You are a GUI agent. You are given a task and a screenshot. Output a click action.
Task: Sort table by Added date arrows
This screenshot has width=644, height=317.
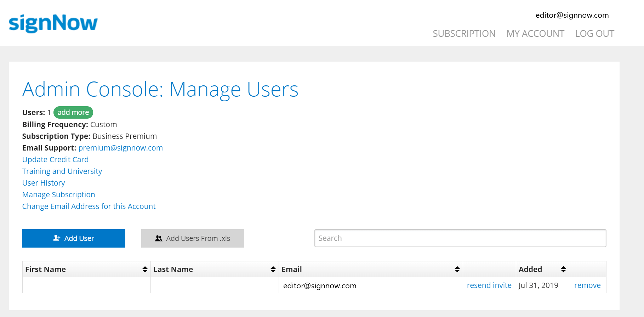point(563,270)
